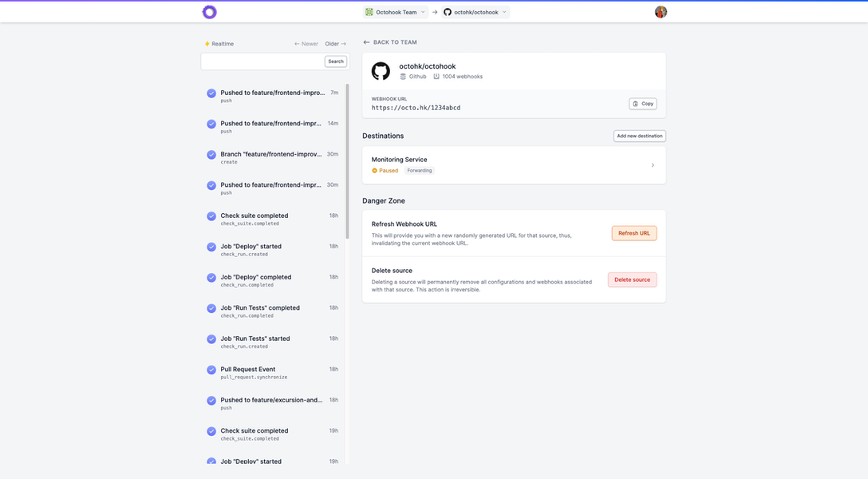Click the Refresh URL button
868x479 pixels.
tap(633, 232)
